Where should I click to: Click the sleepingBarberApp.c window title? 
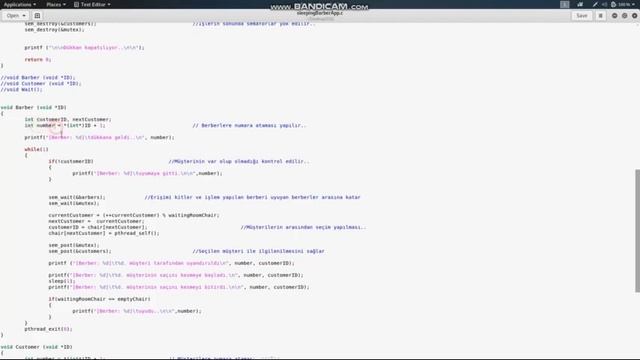click(320, 13)
